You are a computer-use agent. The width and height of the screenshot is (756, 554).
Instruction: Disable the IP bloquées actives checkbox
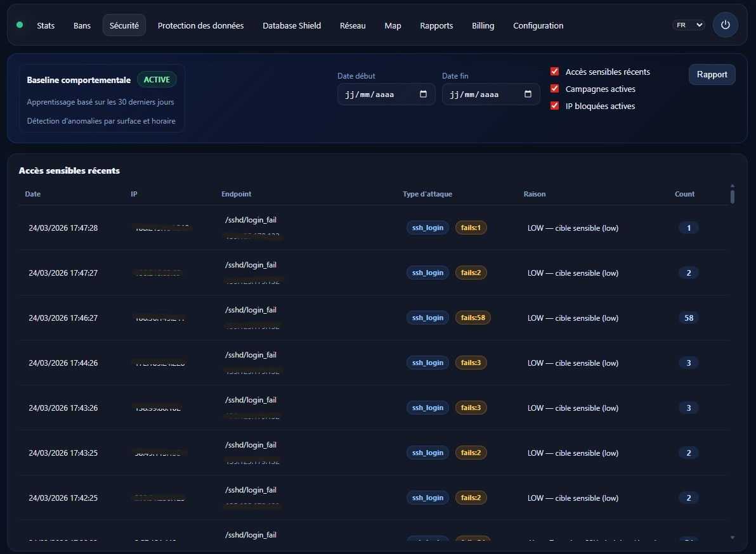555,106
